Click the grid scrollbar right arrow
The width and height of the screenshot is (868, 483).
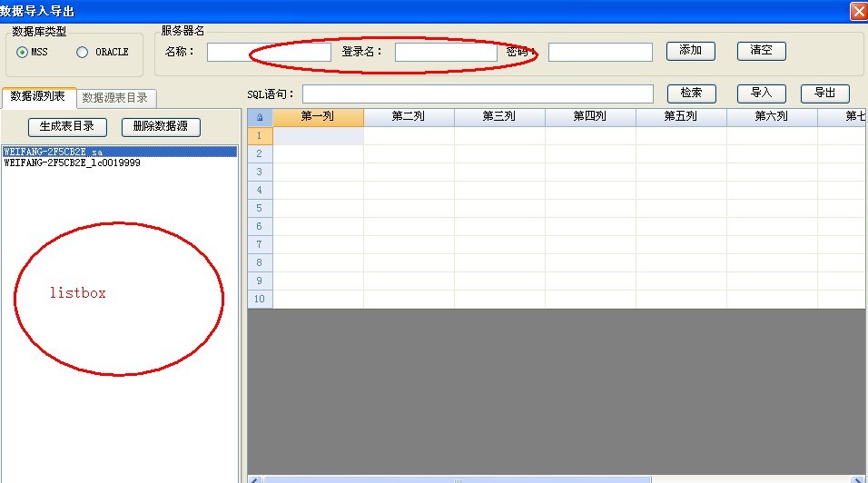(857, 479)
